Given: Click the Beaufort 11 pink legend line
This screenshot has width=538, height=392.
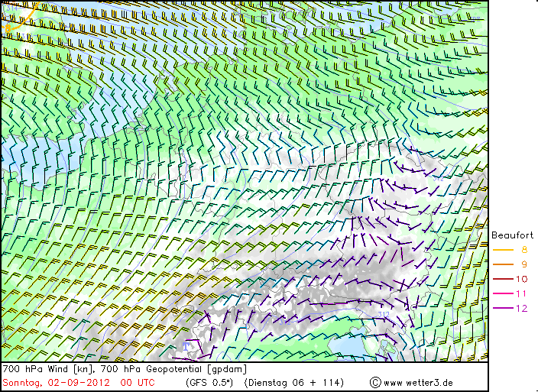Looking at the screenshot, I should tap(503, 293).
